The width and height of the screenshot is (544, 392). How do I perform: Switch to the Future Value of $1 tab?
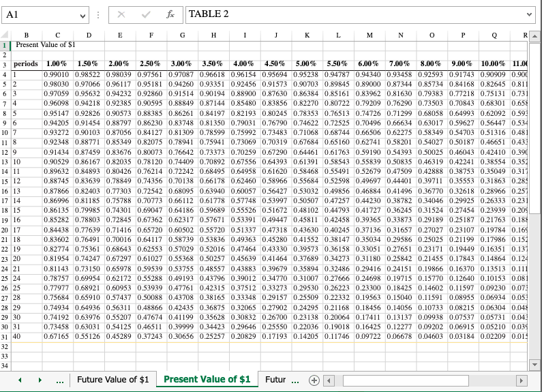112,380
